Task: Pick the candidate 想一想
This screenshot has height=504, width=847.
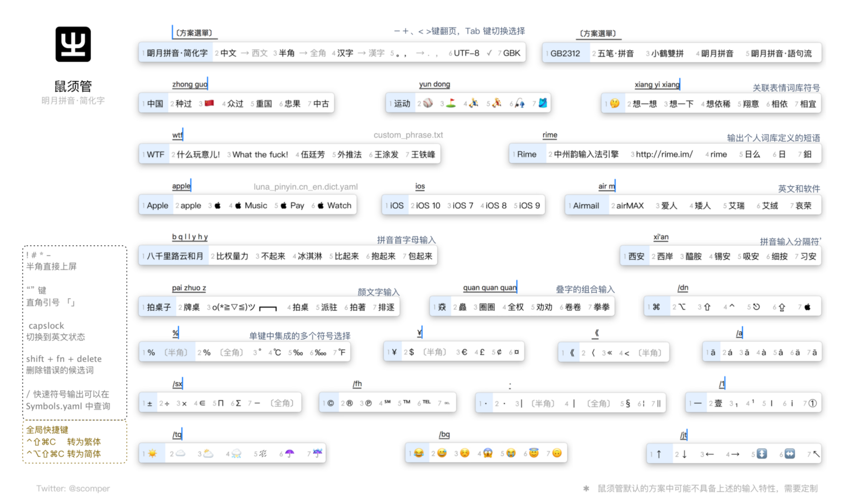Action: click(x=645, y=104)
